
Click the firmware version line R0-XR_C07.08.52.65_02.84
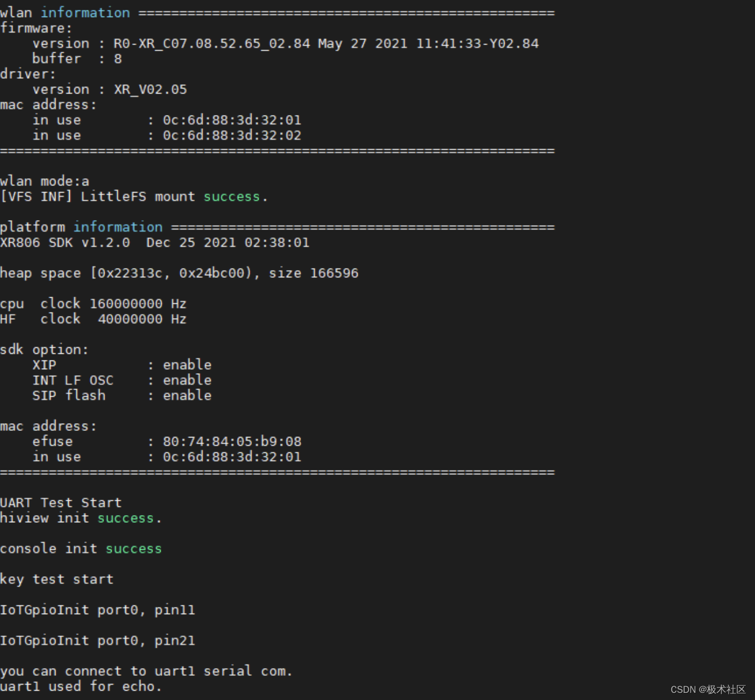[286, 43]
